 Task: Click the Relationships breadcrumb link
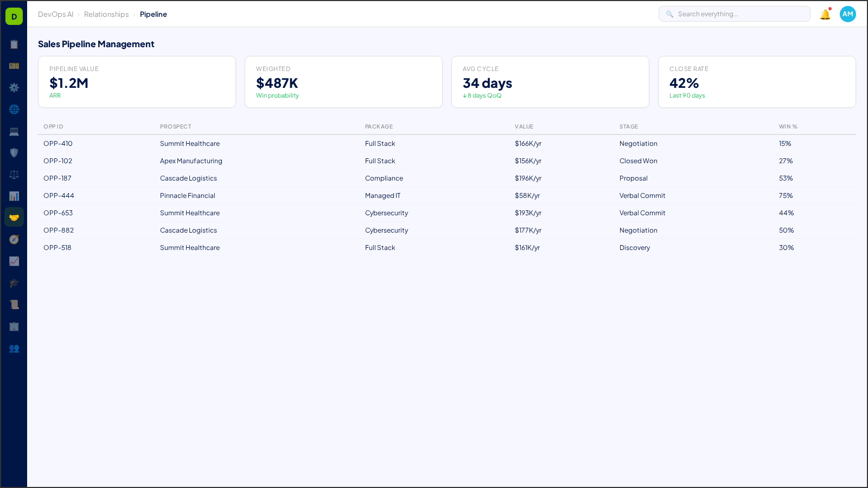(106, 14)
